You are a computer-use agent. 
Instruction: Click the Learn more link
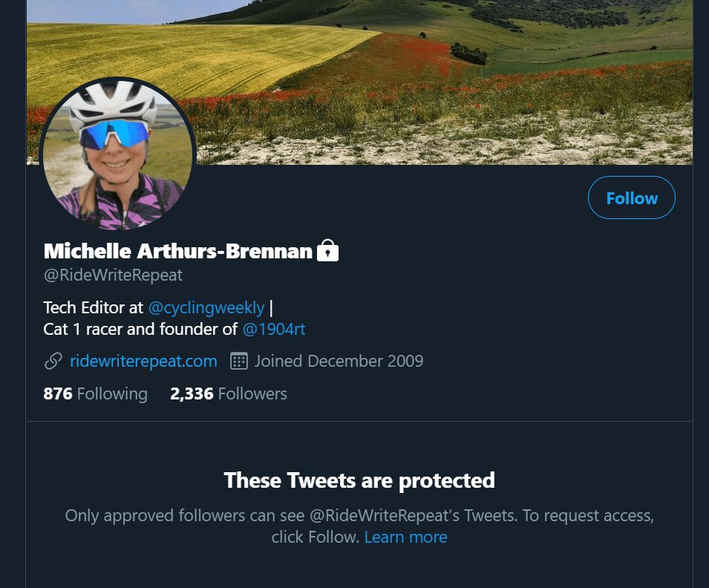click(x=405, y=537)
